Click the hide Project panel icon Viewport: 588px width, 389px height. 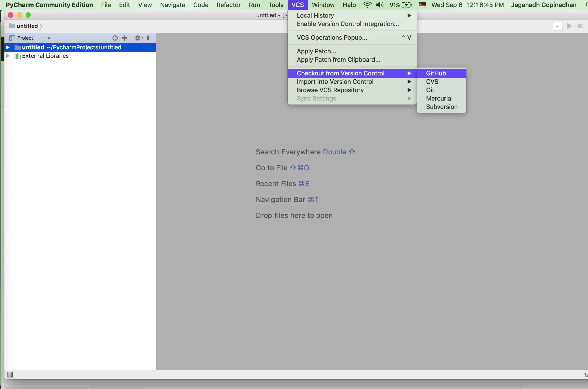point(150,38)
